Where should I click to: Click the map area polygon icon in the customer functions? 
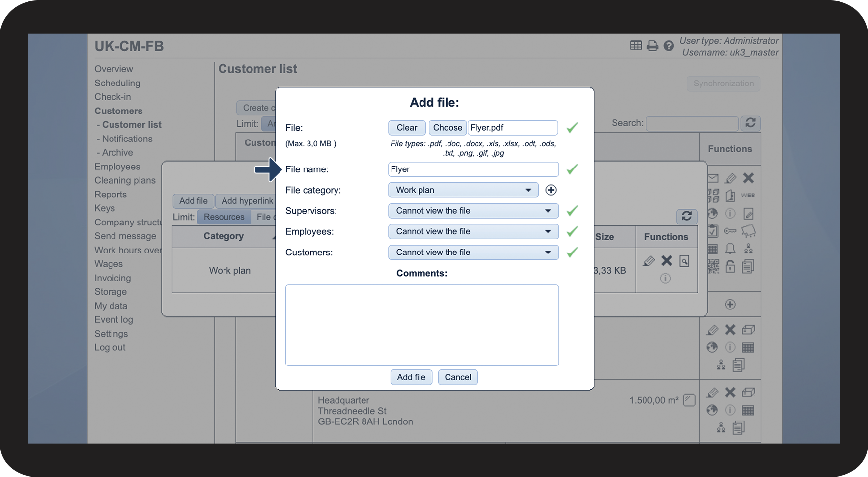(748, 231)
